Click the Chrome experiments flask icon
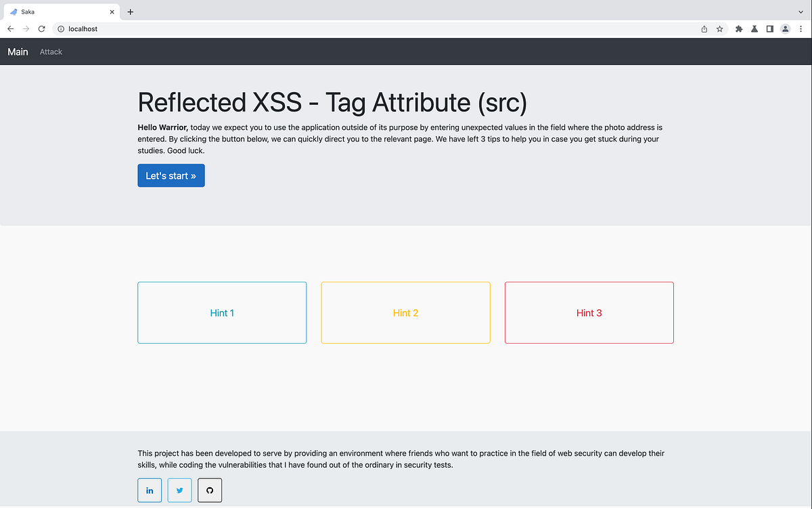Image resolution: width=812 pixels, height=509 pixels. tap(754, 29)
